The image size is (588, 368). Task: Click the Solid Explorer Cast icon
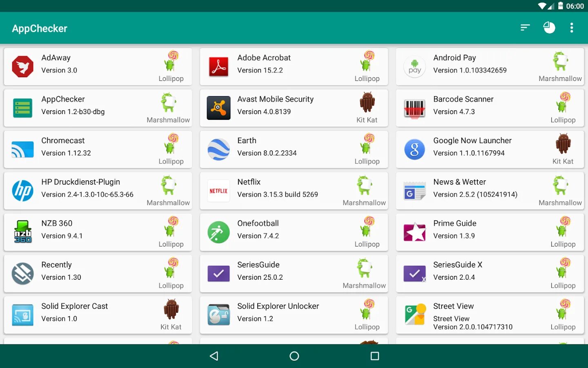pyautogui.click(x=23, y=315)
